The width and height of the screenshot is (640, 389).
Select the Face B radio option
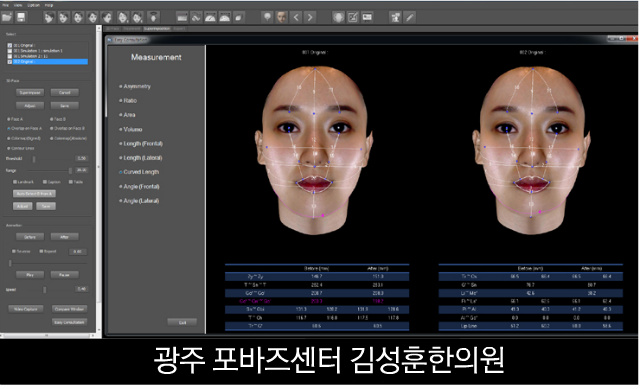click(58, 119)
